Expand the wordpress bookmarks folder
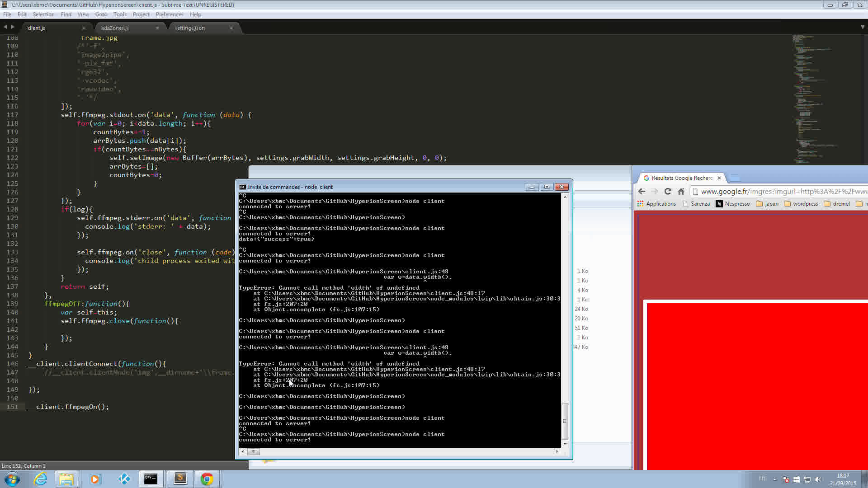The width and height of the screenshot is (868, 488). (801, 204)
